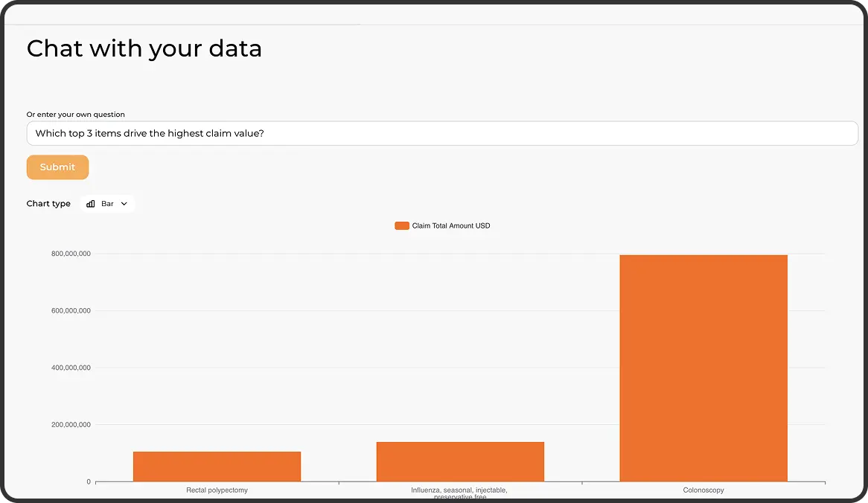Click the Or enter your own question label
The width and height of the screenshot is (868, 503).
point(75,114)
